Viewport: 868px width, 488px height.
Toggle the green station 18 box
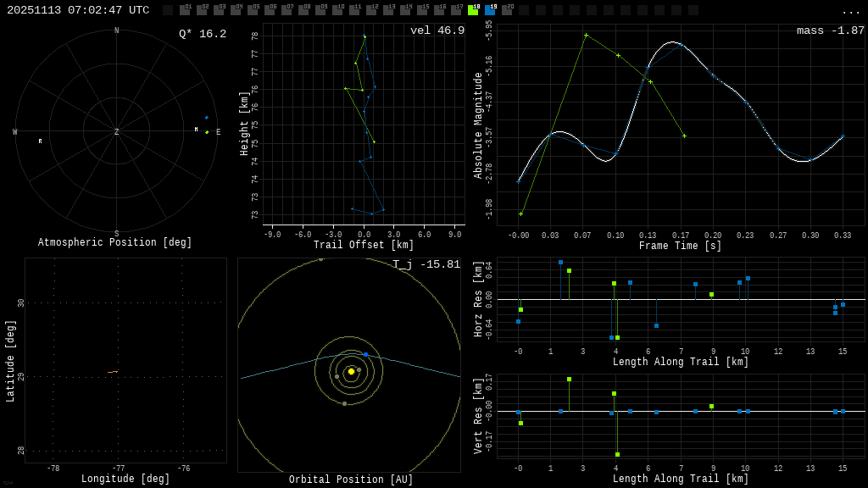473,10
